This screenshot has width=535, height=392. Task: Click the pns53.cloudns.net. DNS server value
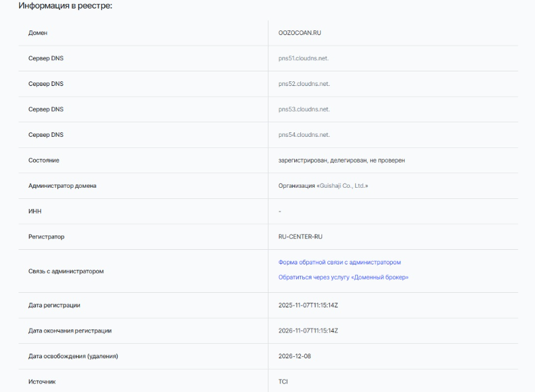(x=304, y=109)
